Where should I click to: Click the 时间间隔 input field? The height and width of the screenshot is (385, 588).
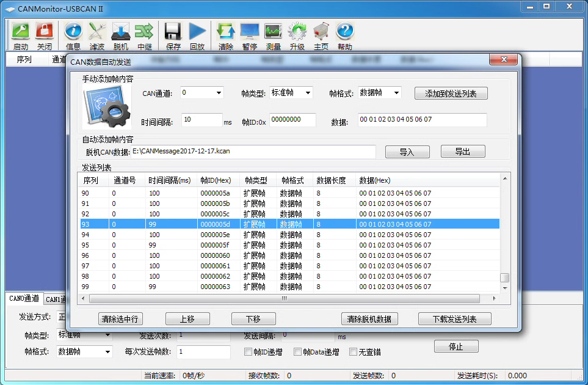tap(201, 120)
